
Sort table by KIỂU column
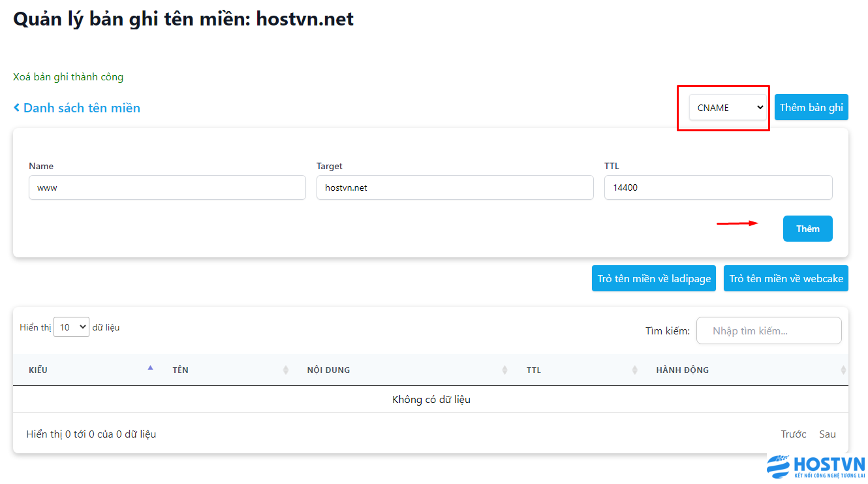click(85, 370)
